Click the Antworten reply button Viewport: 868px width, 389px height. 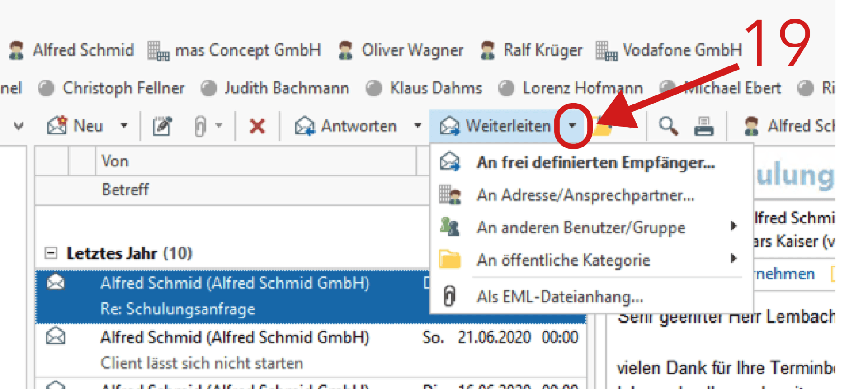pos(346,126)
